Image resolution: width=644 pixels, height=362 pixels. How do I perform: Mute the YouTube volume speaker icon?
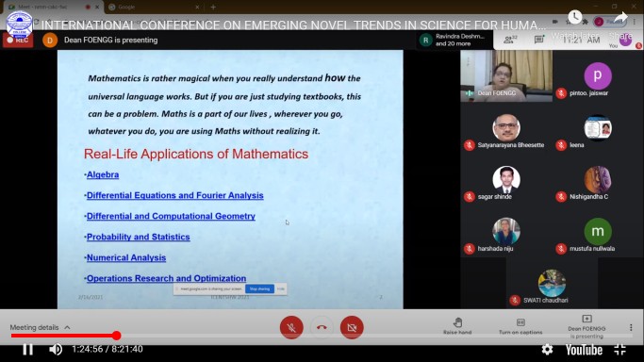tap(56, 350)
